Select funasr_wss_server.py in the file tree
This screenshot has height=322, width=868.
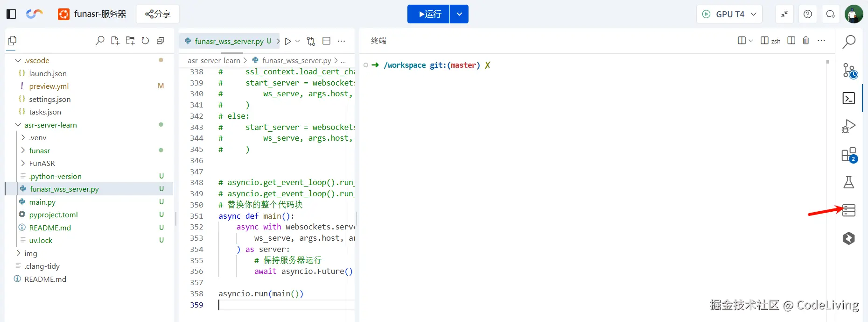(x=89, y=189)
